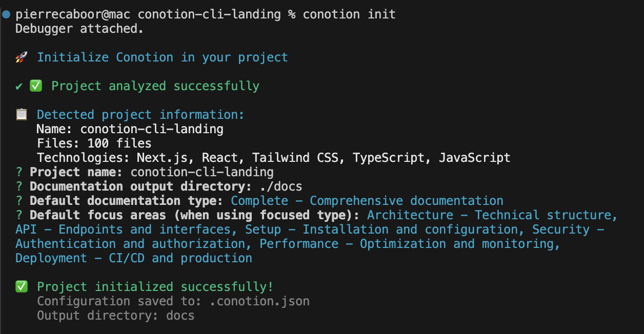Viewport: 644px width, 334px height.
Task: Click the 'Output directory: docs' line
Action: (115, 316)
